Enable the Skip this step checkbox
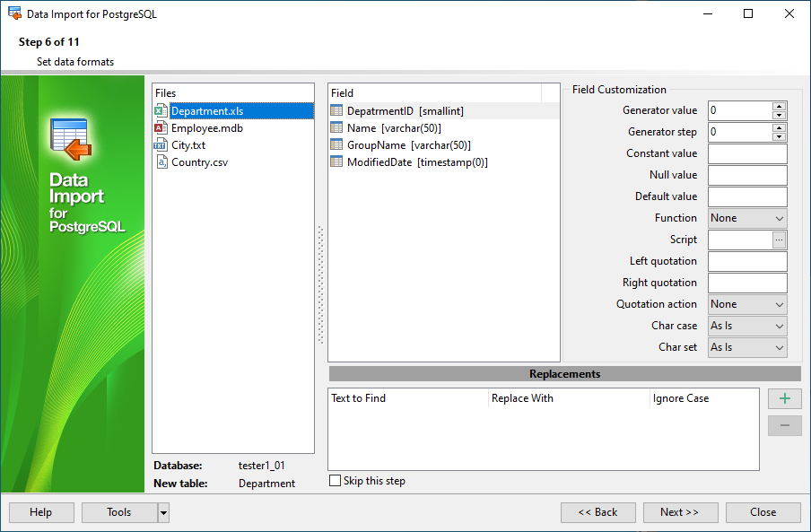The image size is (811, 532). click(x=333, y=480)
